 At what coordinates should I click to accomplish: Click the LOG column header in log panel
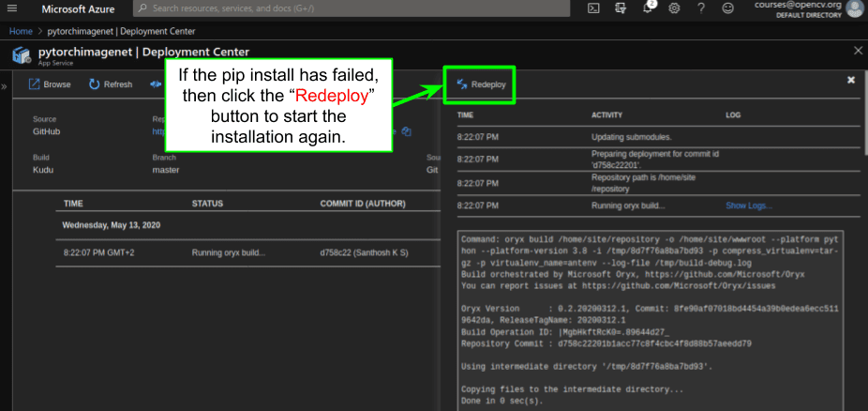(733, 115)
